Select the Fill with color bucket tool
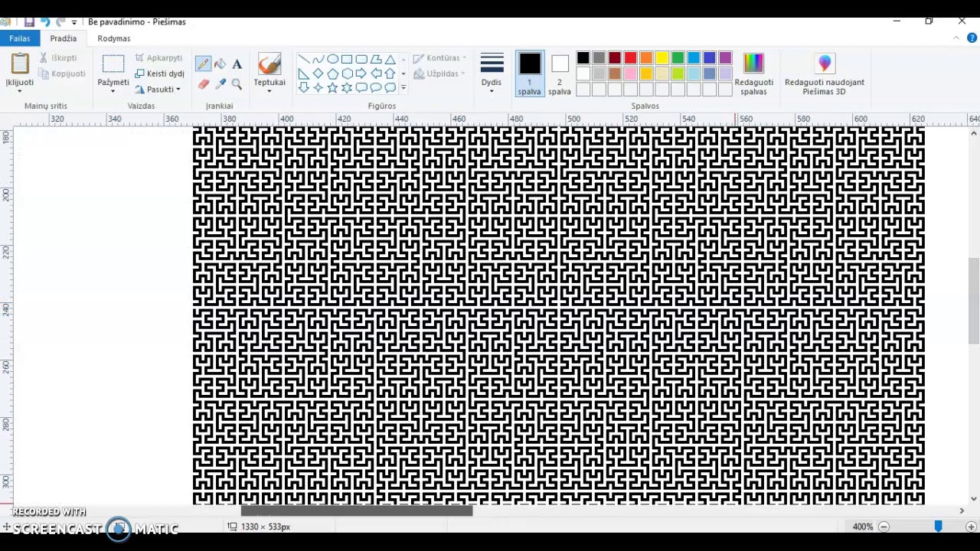980x551 pixels. tap(220, 64)
